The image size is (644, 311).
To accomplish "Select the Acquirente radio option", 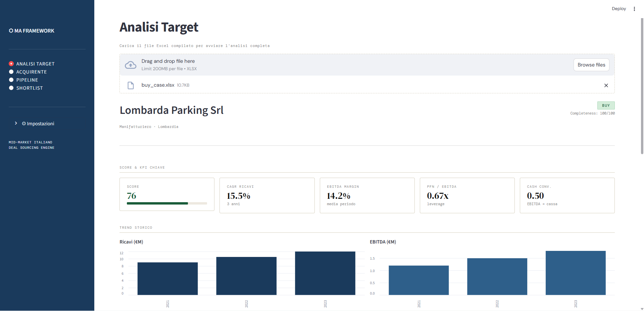I will pos(11,72).
